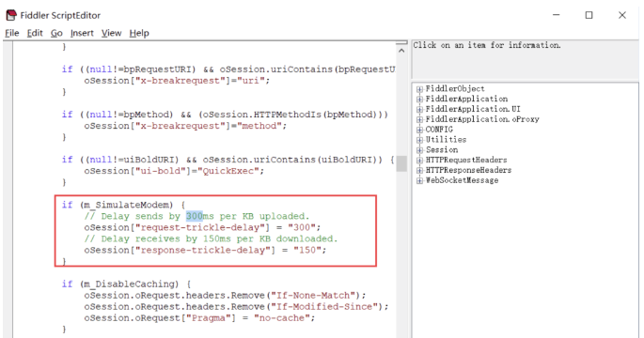Screen dimensions: 644x338
Task: Select the Session label in class tree
Action: click(x=442, y=150)
